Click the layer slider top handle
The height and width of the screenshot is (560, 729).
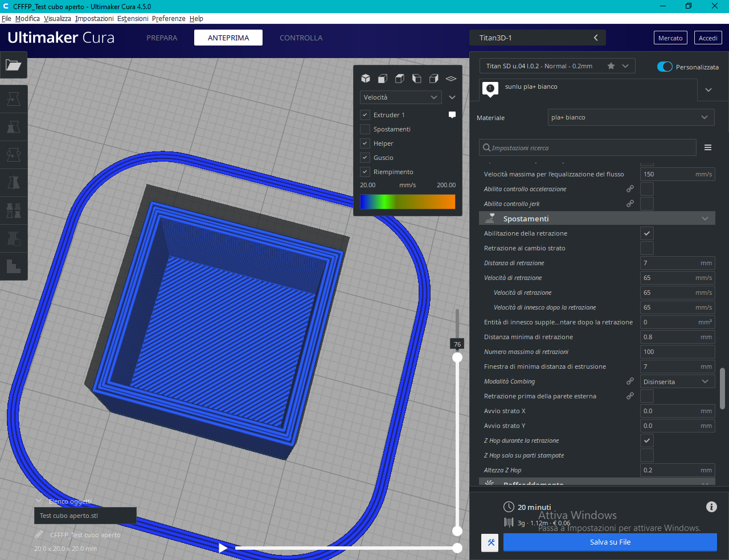click(x=457, y=357)
